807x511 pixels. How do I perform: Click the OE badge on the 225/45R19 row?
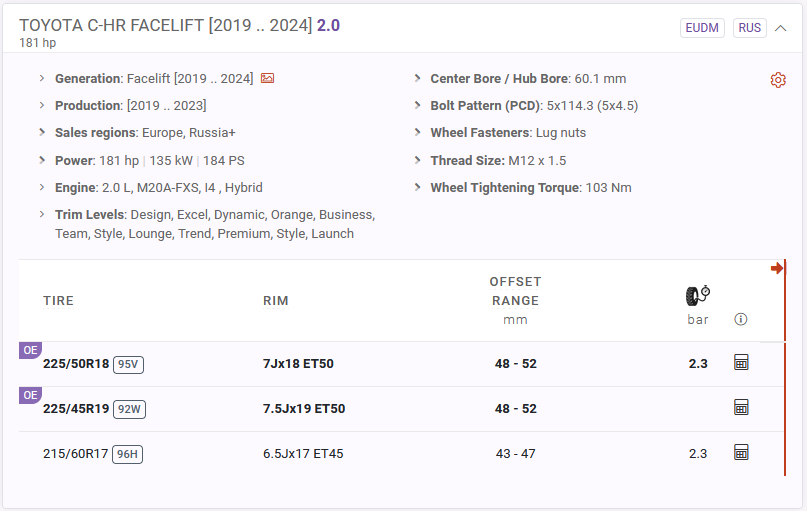[30, 395]
